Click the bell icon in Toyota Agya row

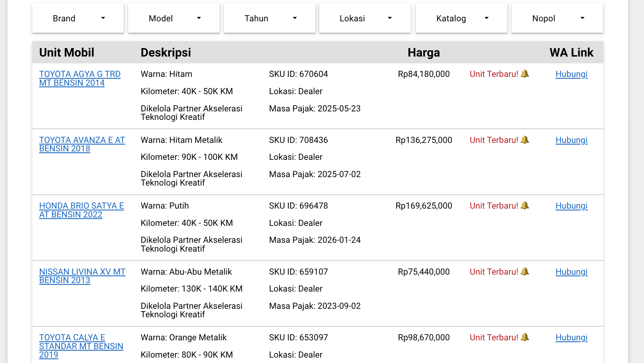525,74
